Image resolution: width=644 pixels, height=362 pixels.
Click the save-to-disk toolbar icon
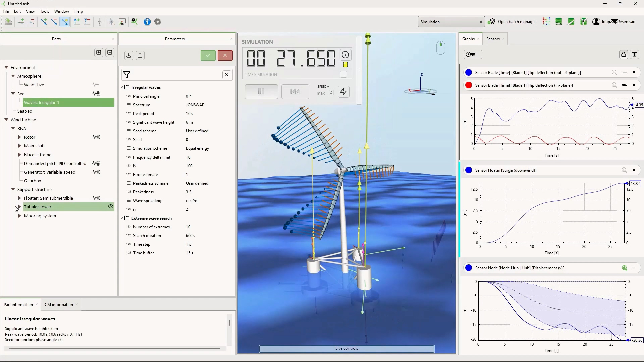[x=8, y=22]
